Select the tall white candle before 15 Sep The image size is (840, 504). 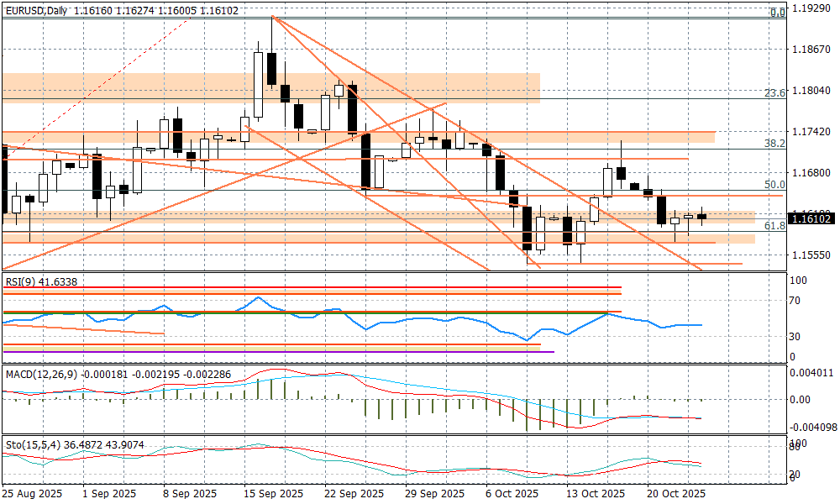(x=258, y=84)
